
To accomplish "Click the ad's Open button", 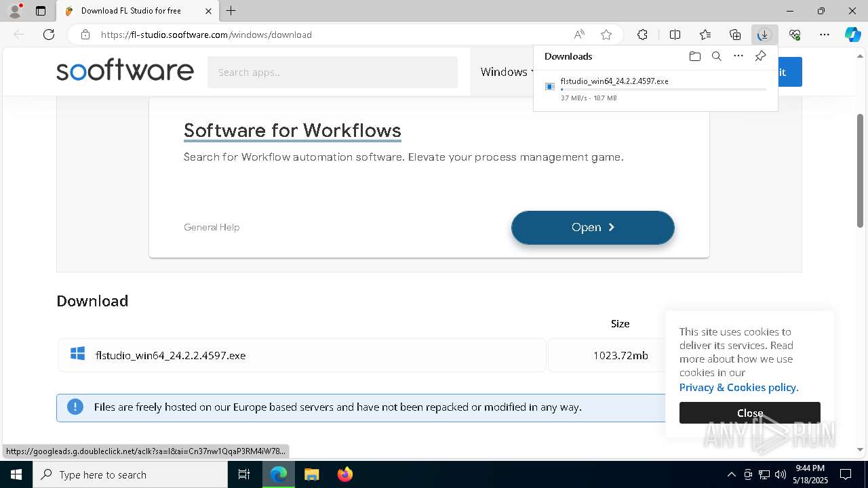I will (x=593, y=227).
